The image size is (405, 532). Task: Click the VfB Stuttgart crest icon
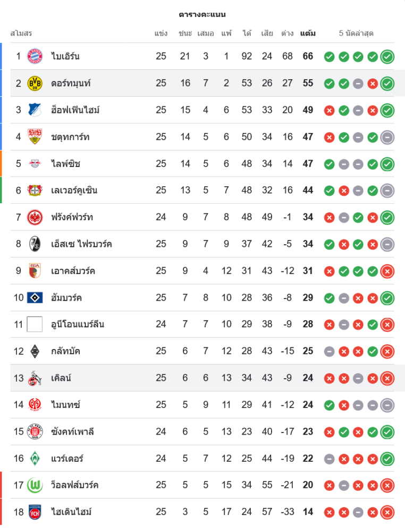point(35,137)
